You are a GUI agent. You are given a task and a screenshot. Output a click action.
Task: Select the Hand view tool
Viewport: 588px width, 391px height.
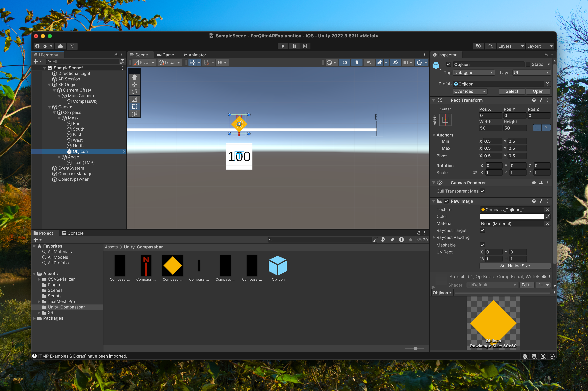[134, 77]
